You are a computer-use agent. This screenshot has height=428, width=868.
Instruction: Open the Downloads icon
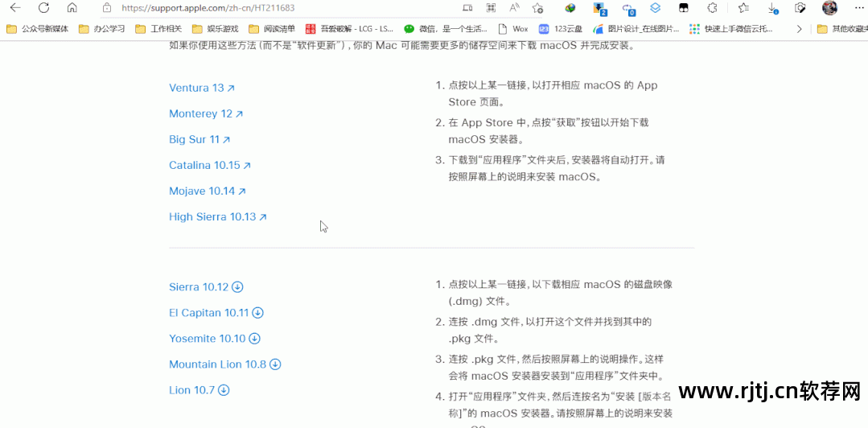click(x=773, y=8)
